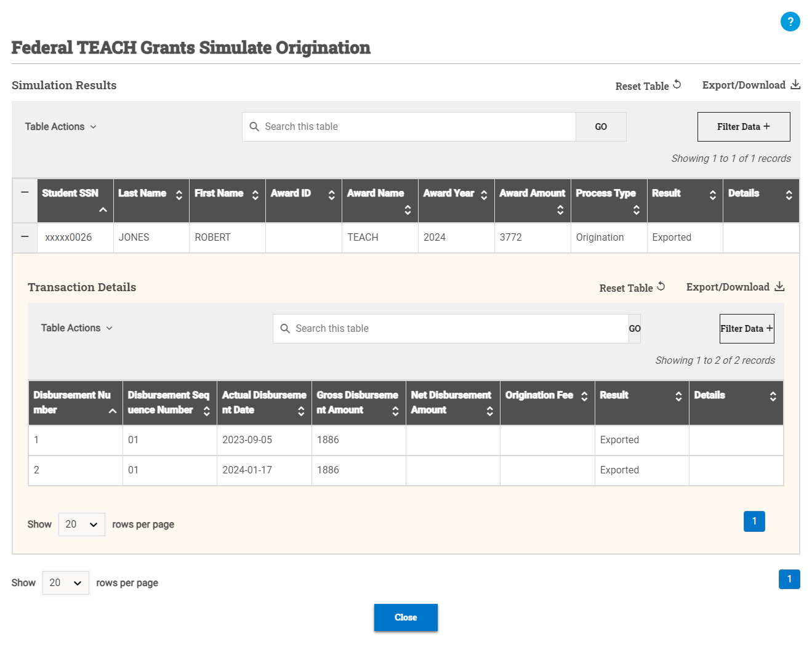Viewport: 812px width, 647px height.
Task: Export/Download the Transaction Details
Action: pos(735,287)
